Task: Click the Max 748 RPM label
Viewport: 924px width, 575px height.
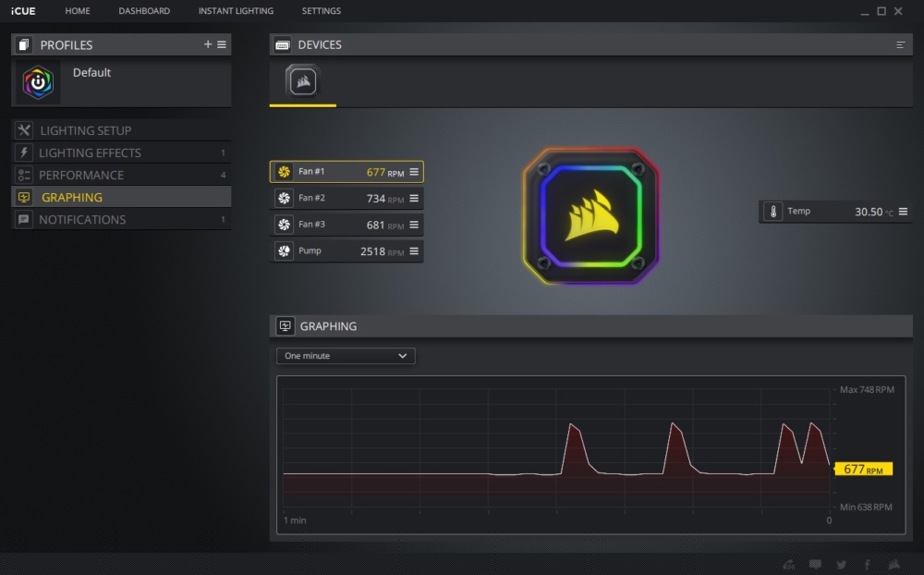Action: tap(867, 389)
